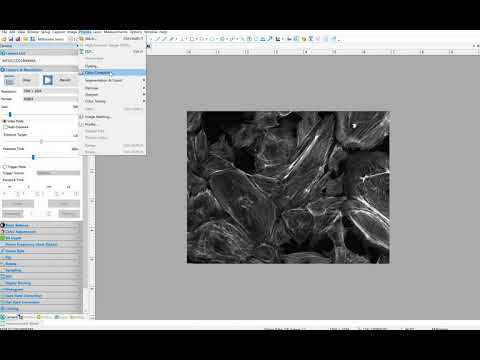Expand the Sharpen submenu
The height and width of the screenshot is (360, 480).
pos(112,95)
